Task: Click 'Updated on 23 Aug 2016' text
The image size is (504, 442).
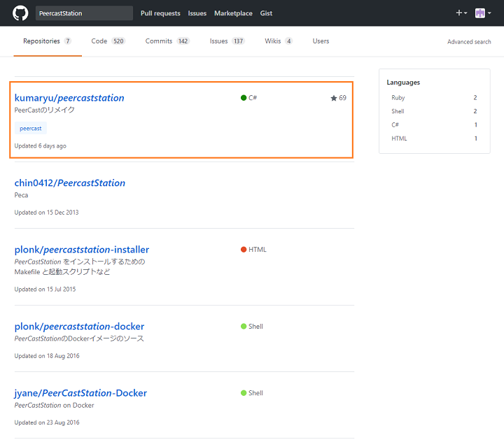Action: 47,422
